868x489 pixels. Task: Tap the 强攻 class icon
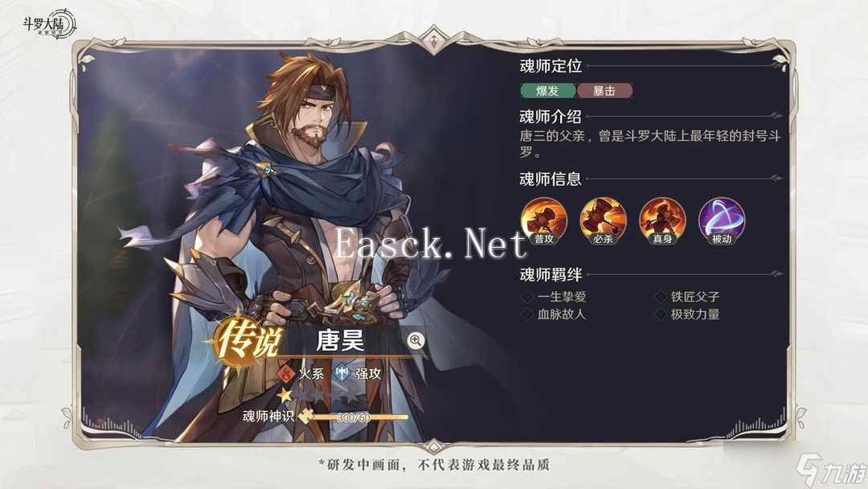342,374
